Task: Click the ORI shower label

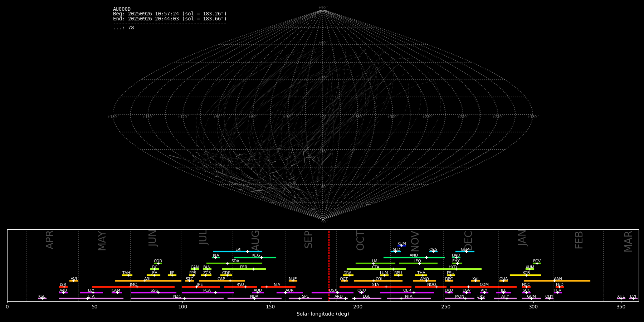Action: click(379, 279)
